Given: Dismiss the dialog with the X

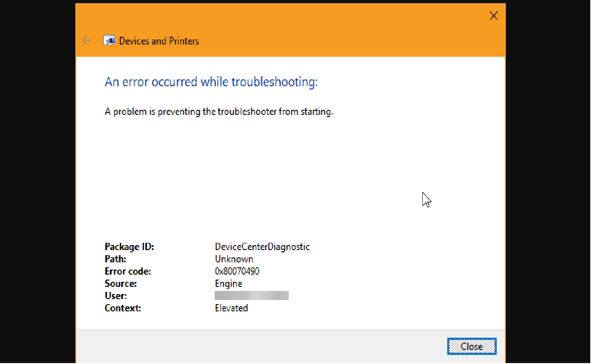Looking at the screenshot, I should click(494, 15).
